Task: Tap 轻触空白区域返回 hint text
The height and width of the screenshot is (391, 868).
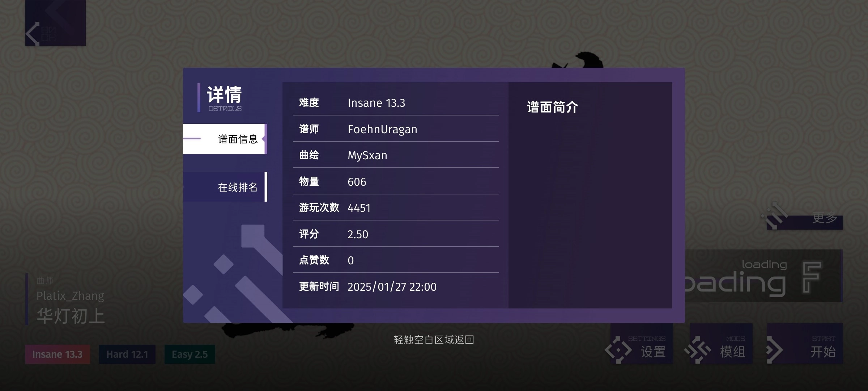Action: [434, 340]
